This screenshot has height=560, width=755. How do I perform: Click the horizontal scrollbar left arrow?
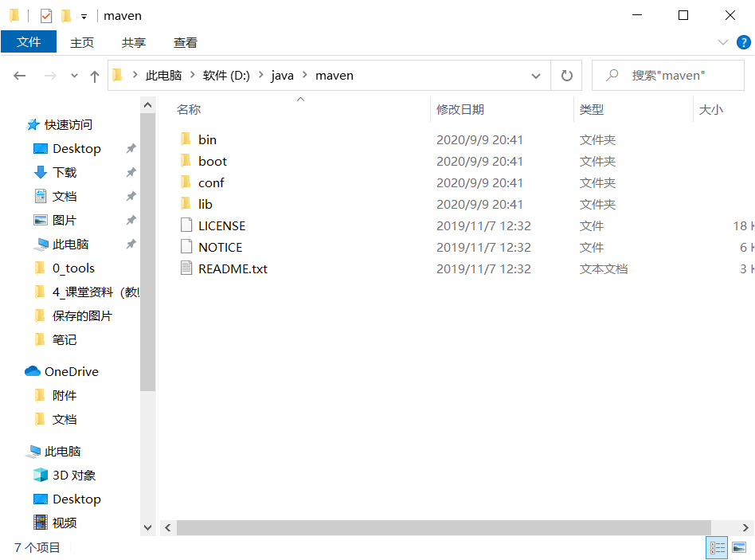(x=167, y=528)
